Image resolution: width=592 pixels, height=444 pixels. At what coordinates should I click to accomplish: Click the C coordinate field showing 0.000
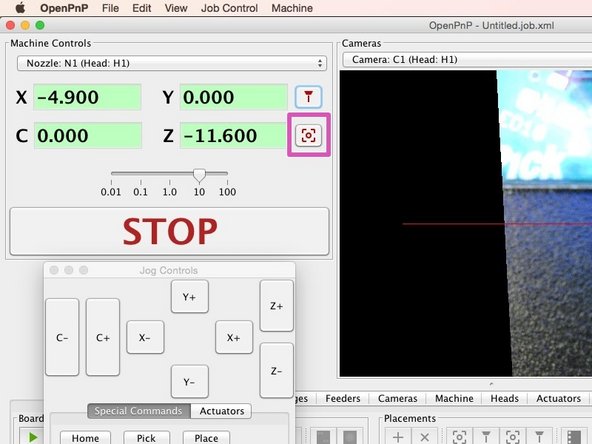88,135
